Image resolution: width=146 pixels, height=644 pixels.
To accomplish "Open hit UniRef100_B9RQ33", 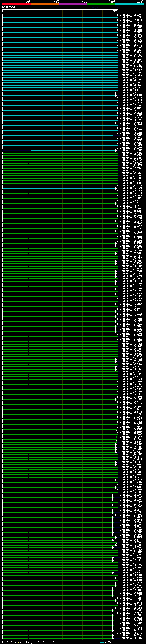I will click(x=131, y=40).
